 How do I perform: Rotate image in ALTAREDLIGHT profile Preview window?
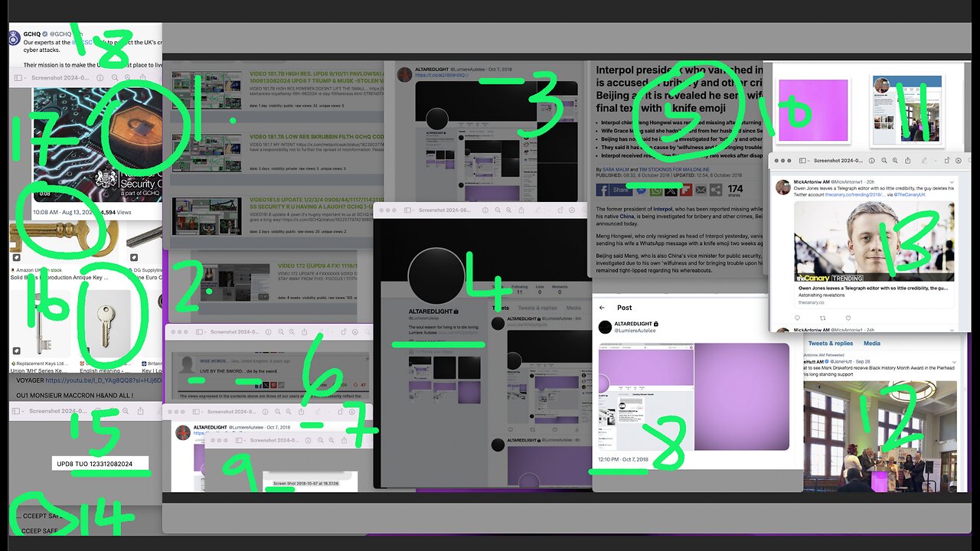(x=560, y=210)
